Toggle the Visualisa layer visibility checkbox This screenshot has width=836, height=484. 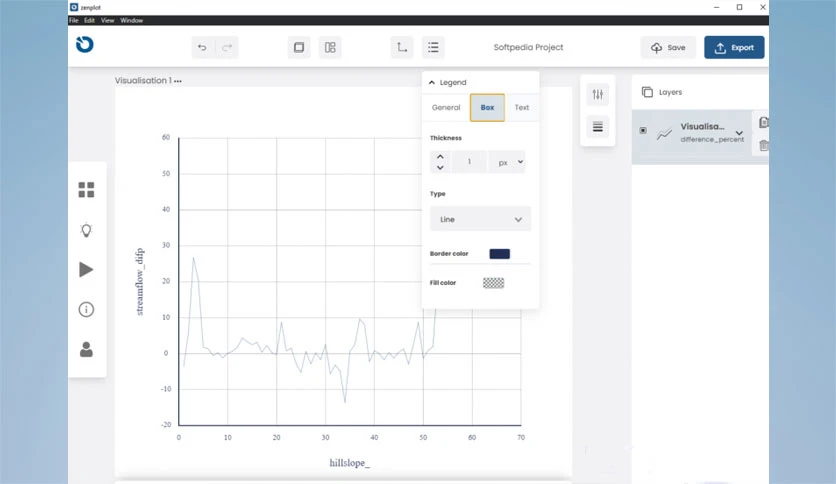(x=643, y=130)
